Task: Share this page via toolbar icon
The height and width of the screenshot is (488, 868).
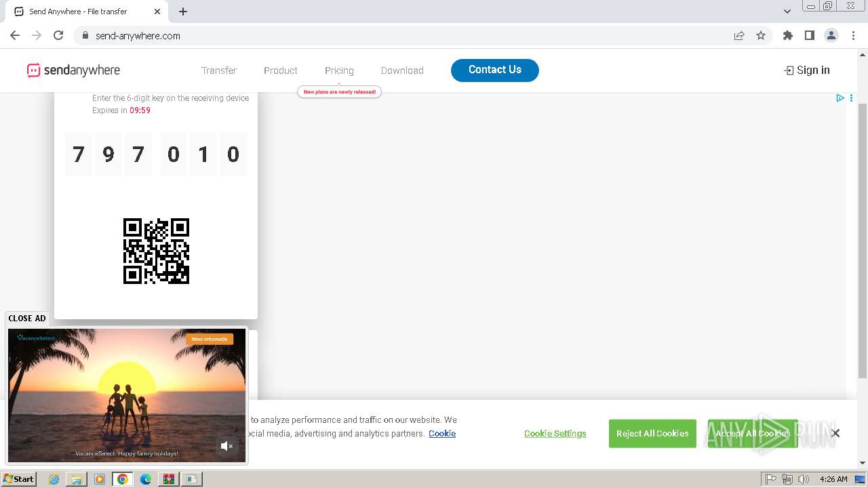Action: click(x=739, y=35)
